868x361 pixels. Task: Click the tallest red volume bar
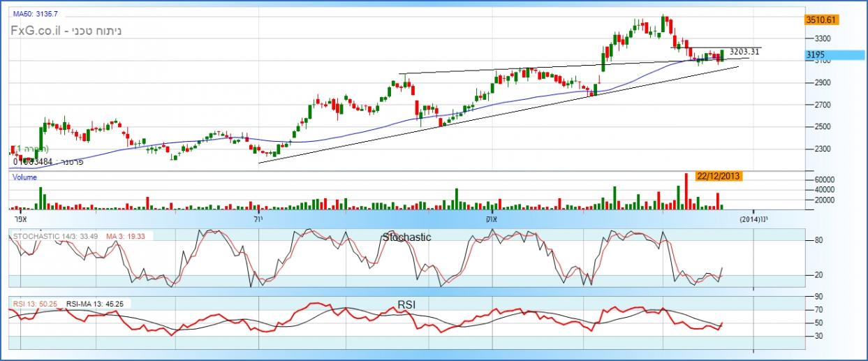[686, 191]
